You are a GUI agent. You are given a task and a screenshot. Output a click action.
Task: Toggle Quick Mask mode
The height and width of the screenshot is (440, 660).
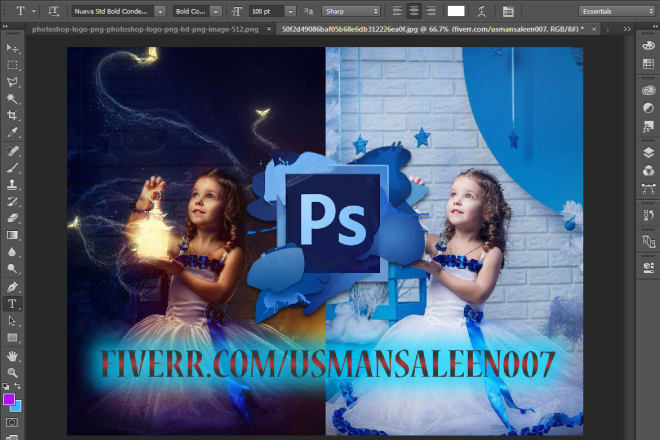12,422
